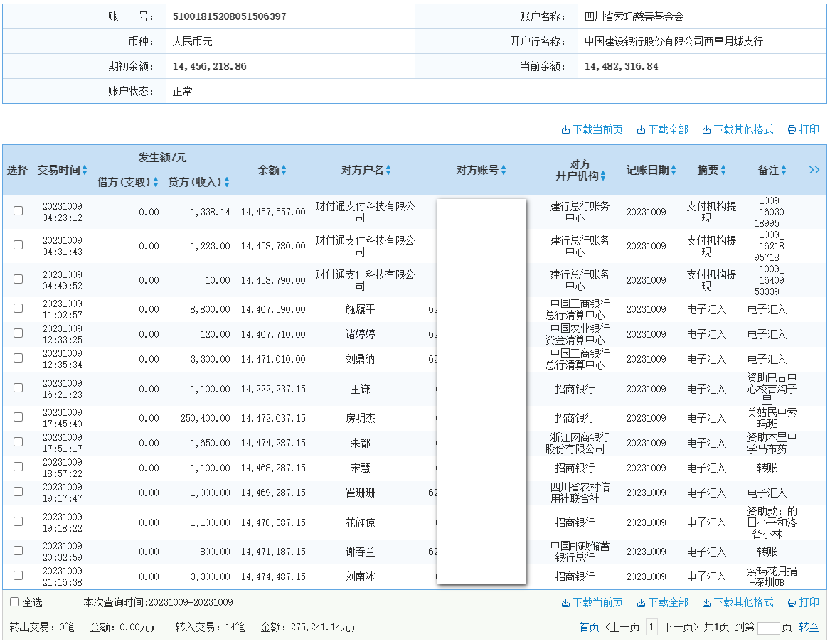
Task: Click current page number 1 box
Action: (651, 627)
